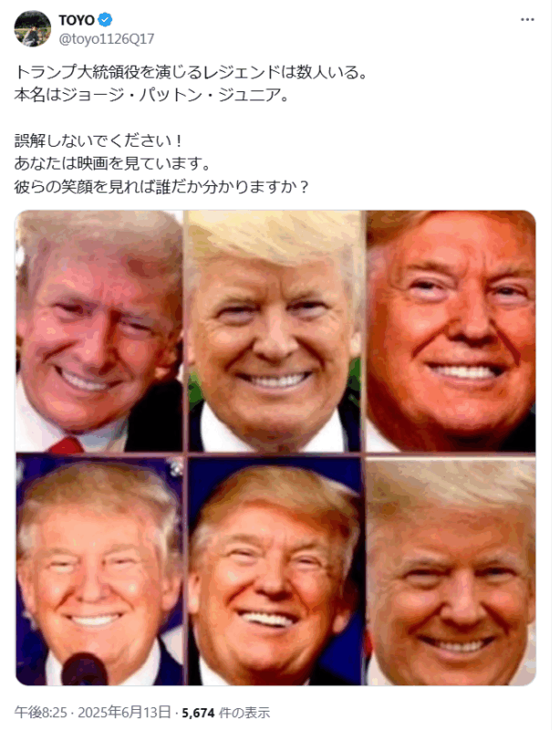Open the top-middle photo with green background

tap(275, 331)
